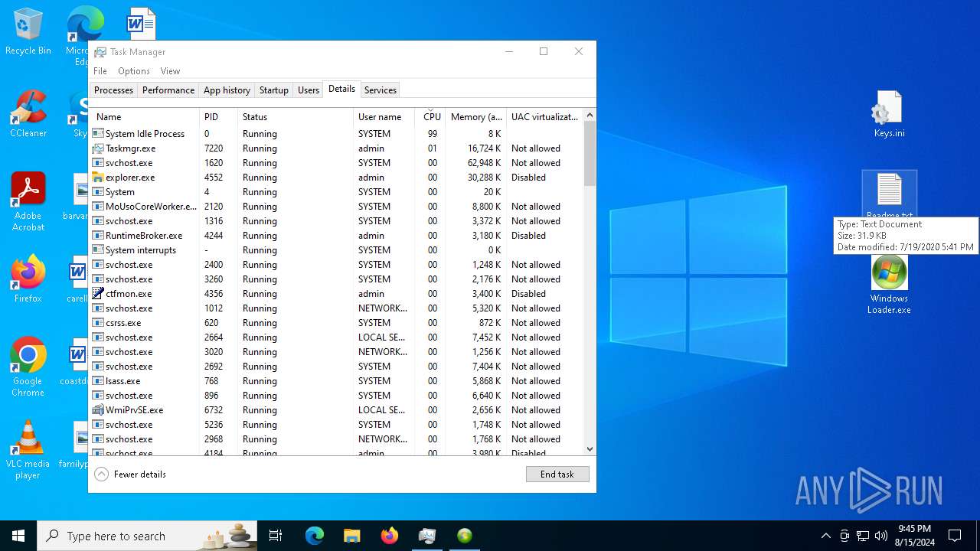Image resolution: width=980 pixels, height=551 pixels.
Task: Switch to the App history tab
Action: (227, 90)
